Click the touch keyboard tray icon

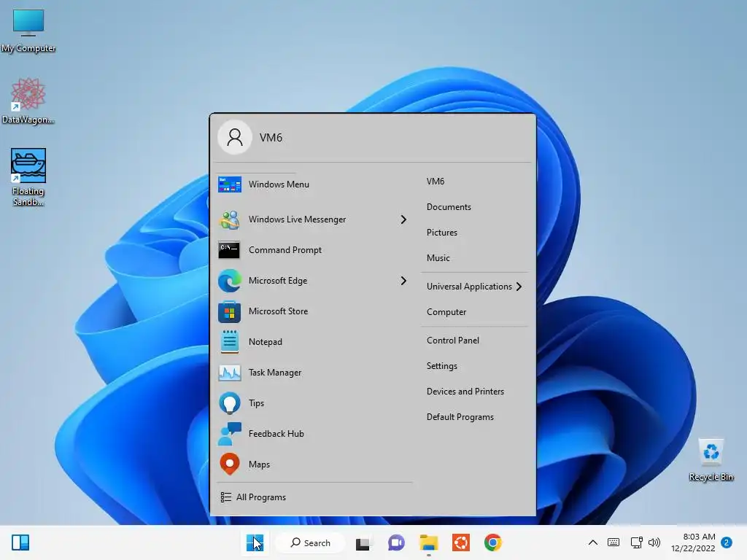[x=614, y=542]
